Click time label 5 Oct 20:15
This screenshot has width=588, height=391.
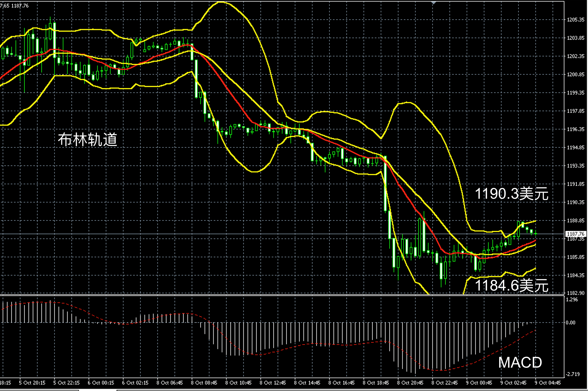point(32,383)
